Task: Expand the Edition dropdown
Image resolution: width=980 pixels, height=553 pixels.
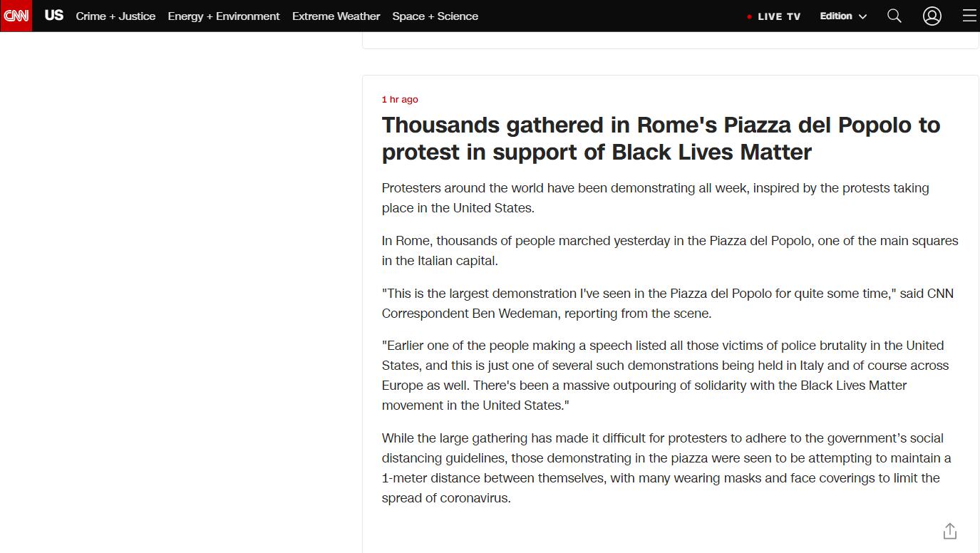Action: pyautogui.click(x=843, y=16)
